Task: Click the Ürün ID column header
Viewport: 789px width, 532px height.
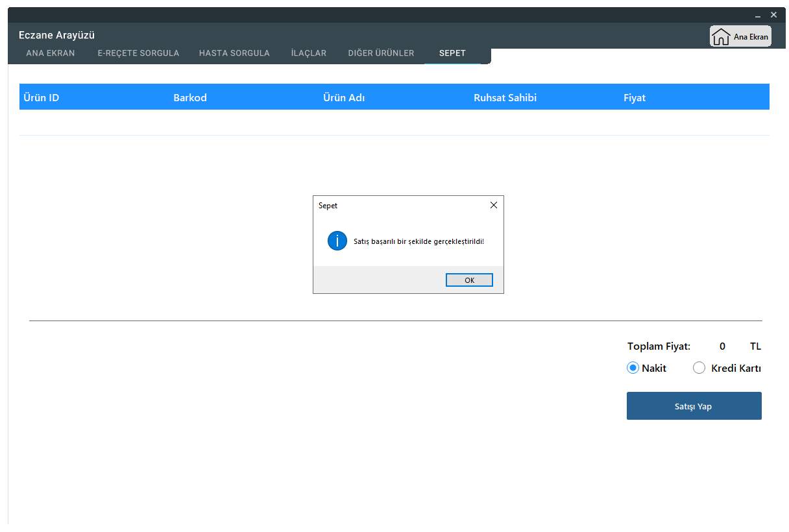Action: tap(42, 98)
